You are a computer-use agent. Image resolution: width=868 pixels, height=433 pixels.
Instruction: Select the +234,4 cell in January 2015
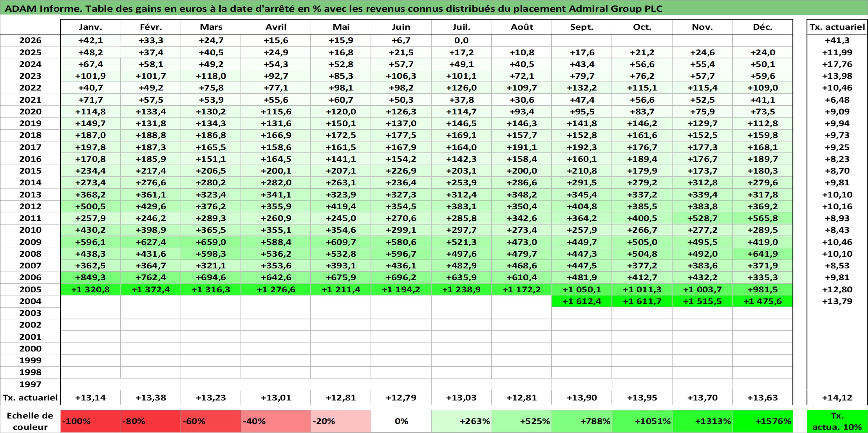(x=90, y=171)
